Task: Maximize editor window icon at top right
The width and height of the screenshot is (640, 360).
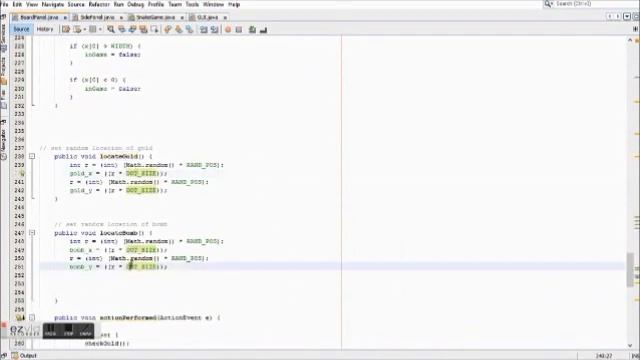Action: click(x=636, y=17)
